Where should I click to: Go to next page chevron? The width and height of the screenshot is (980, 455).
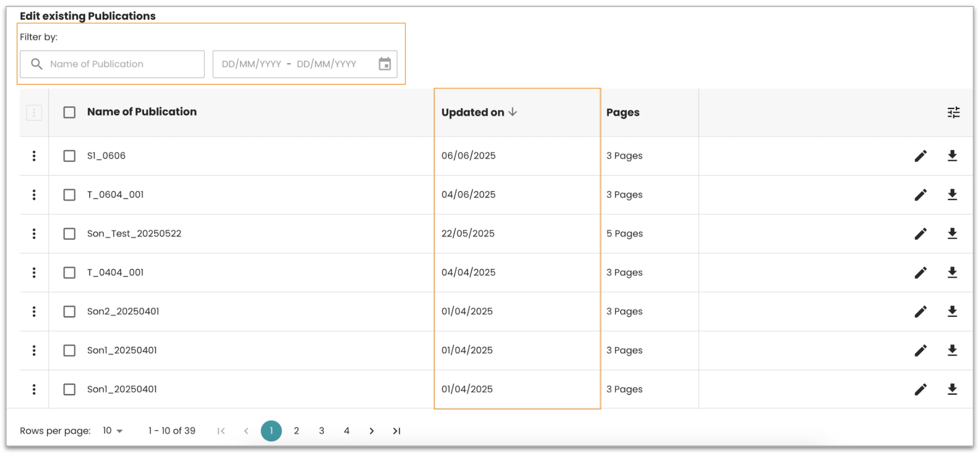(x=372, y=431)
